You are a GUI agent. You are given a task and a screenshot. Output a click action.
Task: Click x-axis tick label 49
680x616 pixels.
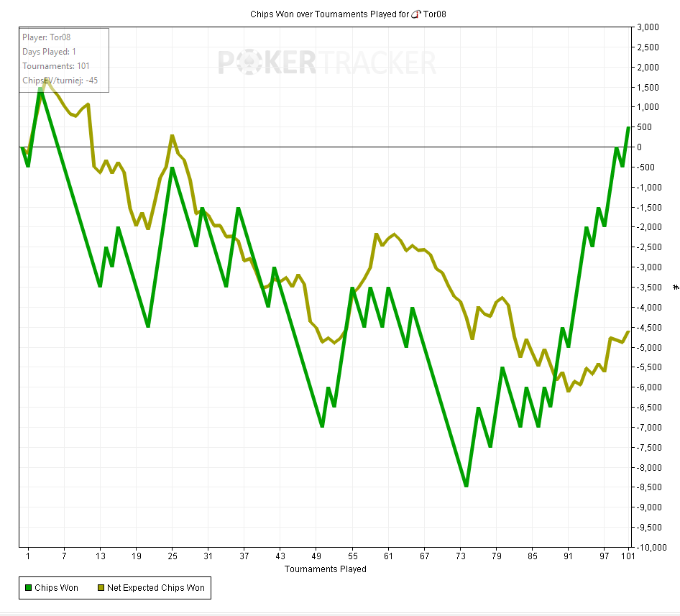click(316, 556)
